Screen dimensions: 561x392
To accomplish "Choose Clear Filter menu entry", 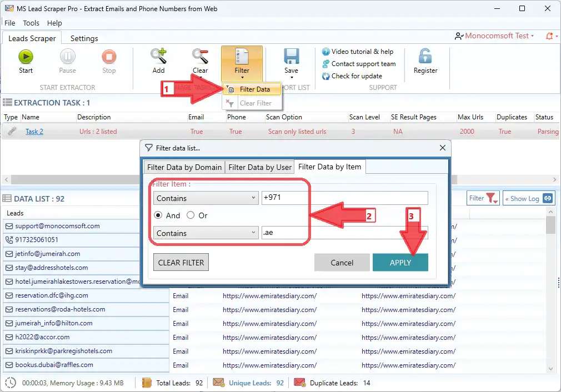I will (x=252, y=103).
